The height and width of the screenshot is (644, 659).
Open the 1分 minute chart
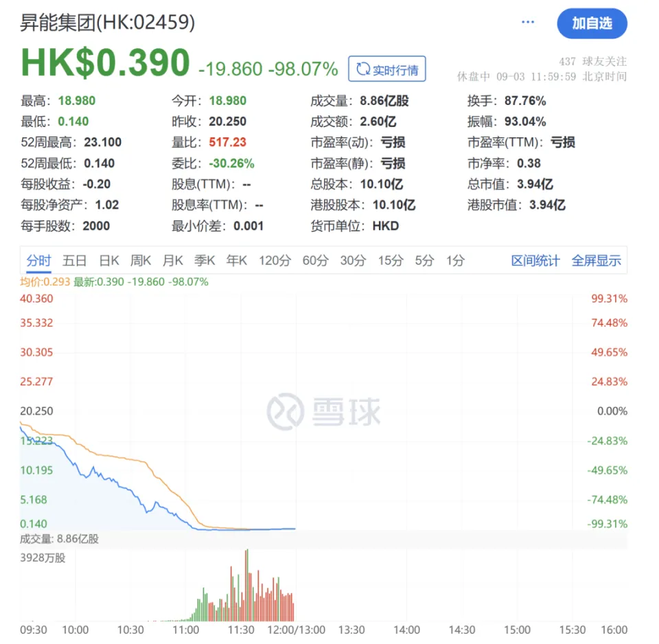tap(455, 261)
